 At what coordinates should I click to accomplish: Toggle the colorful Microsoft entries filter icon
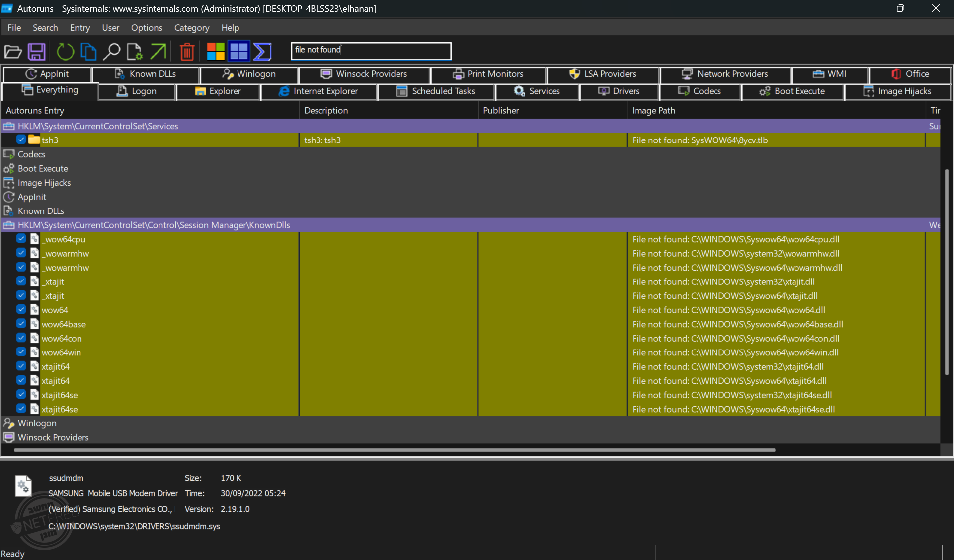click(216, 51)
